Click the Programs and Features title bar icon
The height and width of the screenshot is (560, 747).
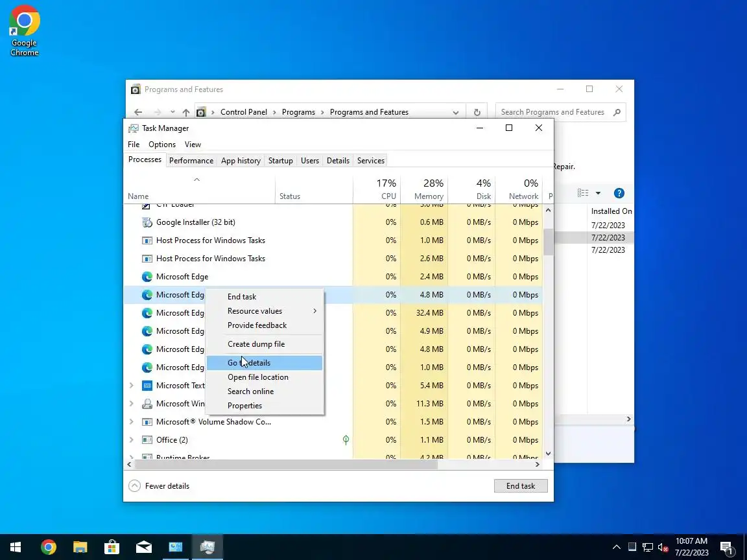pos(136,89)
